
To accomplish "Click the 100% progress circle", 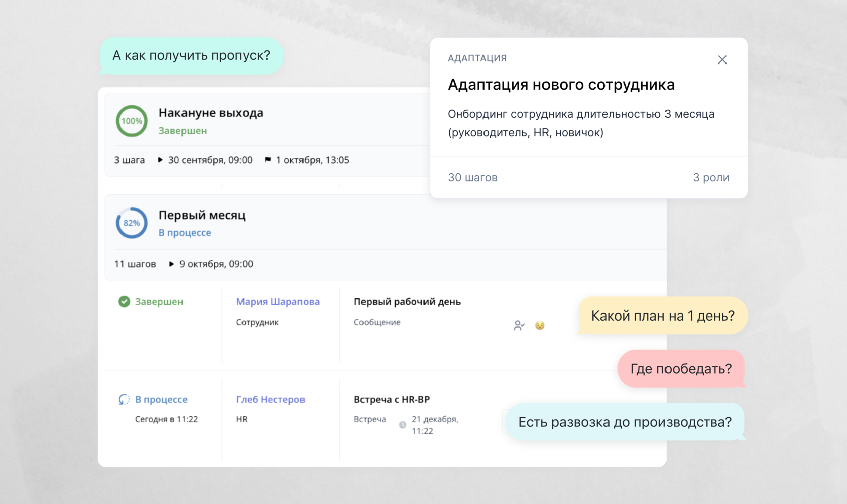I will click(132, 121).
